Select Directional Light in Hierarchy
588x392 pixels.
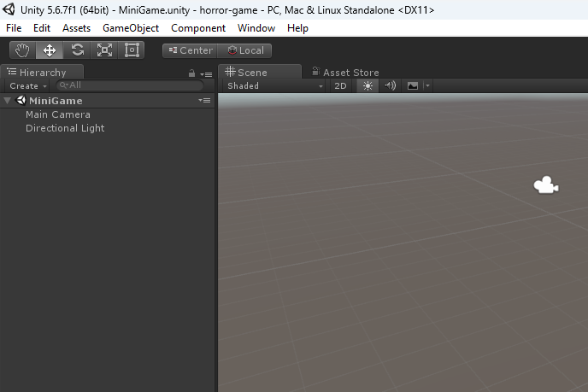point(65,128)
